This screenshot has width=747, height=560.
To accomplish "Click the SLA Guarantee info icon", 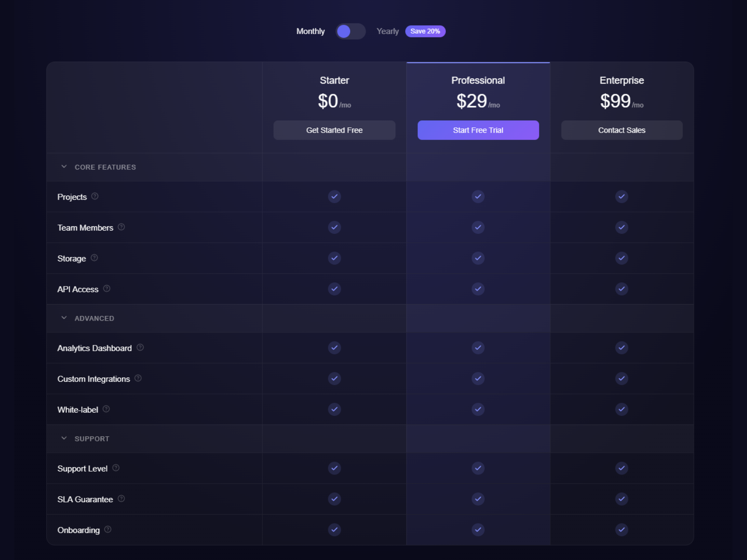I will [x=121, y=499].
